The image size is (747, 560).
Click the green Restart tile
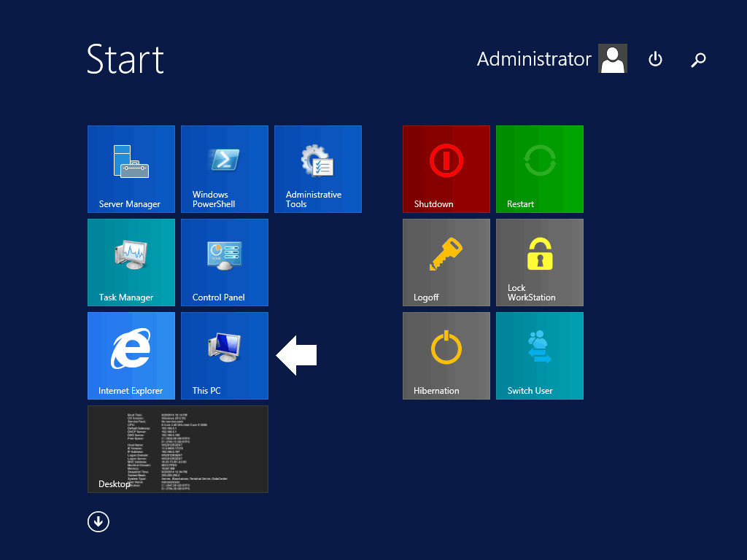[540, 169]
